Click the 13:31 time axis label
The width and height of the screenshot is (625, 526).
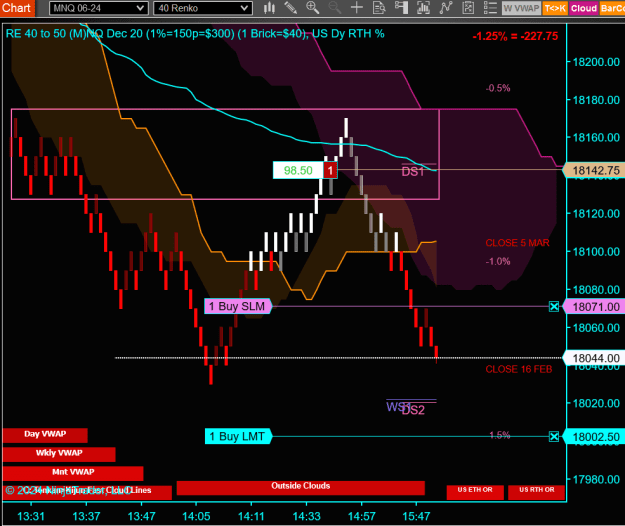pos(31,516)
